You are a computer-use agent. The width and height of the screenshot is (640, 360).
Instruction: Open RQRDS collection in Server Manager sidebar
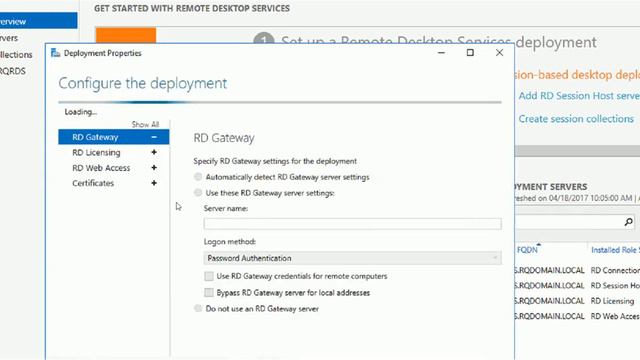click(x=13, y=71)
